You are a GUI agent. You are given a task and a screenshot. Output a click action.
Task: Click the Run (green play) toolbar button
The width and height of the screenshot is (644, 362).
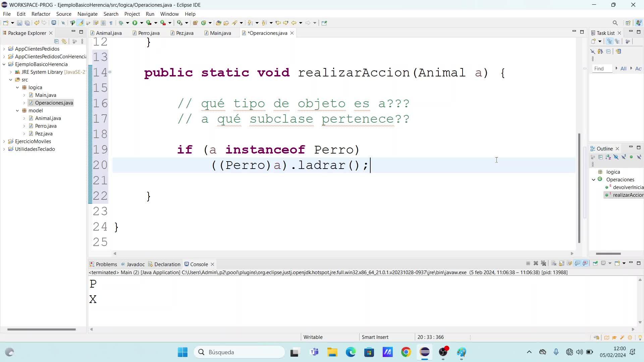click(x=135, y=23)
